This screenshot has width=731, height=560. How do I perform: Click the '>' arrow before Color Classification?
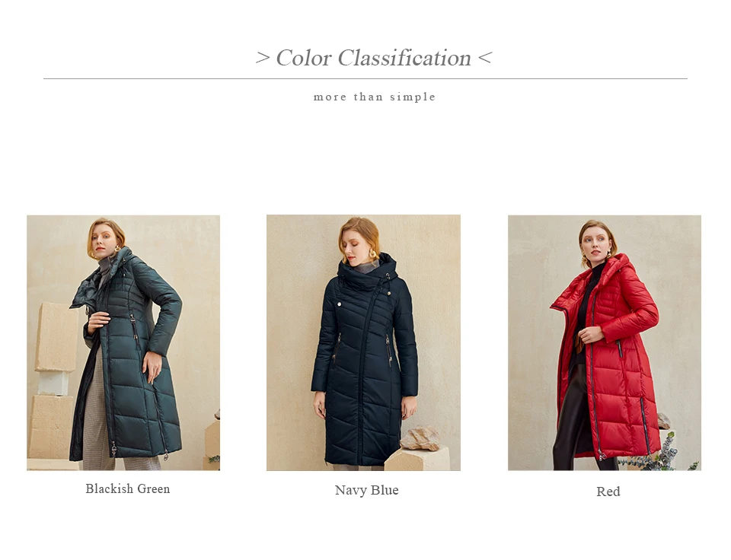(x=263, y=59)
